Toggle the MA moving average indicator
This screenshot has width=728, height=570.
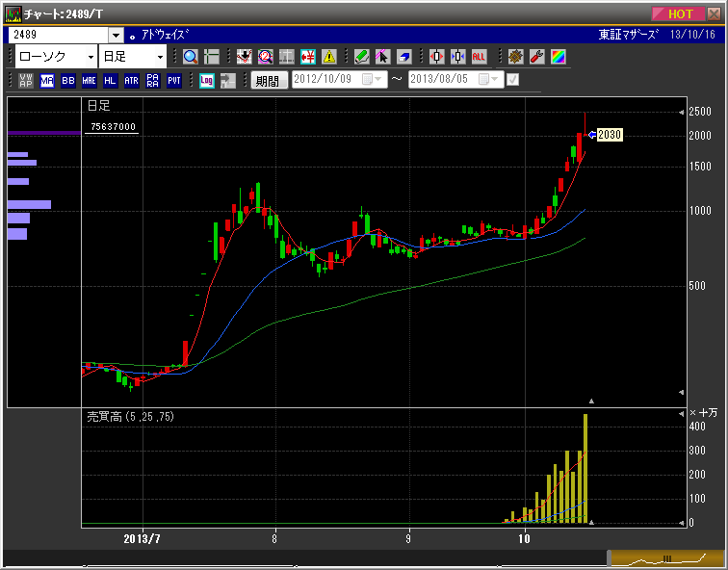click(47, 81)
